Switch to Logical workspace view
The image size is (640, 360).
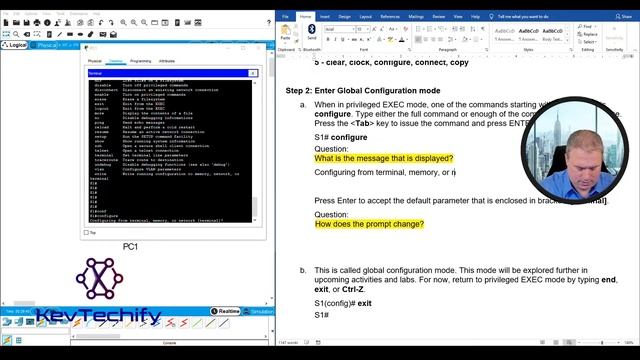15,45
